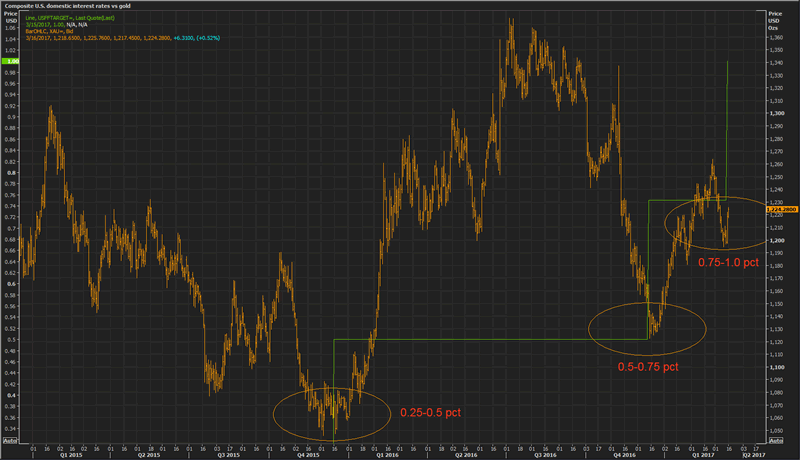Click the bold 1,100 right axis value
This screenshot has height=460, width=800.
pos(777,367)
